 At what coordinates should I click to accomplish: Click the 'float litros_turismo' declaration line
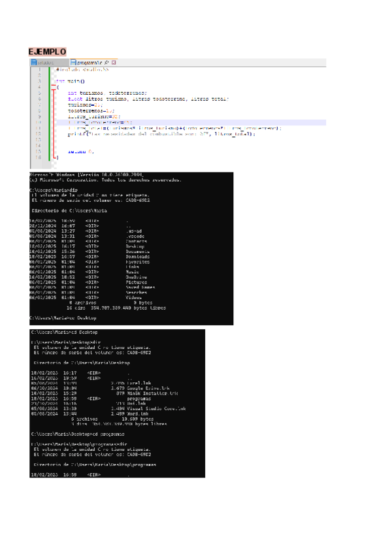point(148,99)
